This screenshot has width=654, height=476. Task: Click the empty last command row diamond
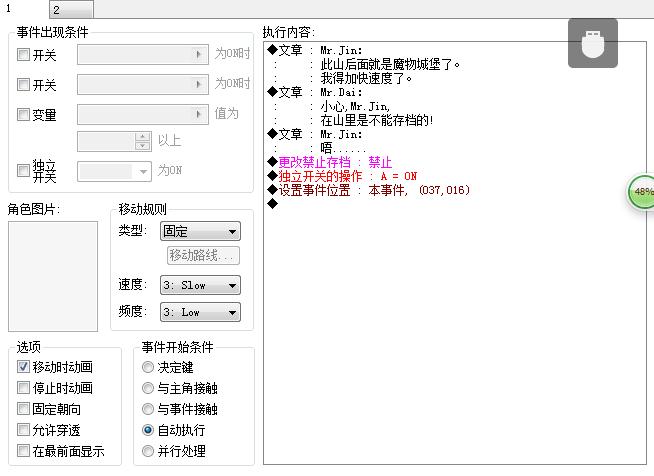coord(273,204)
